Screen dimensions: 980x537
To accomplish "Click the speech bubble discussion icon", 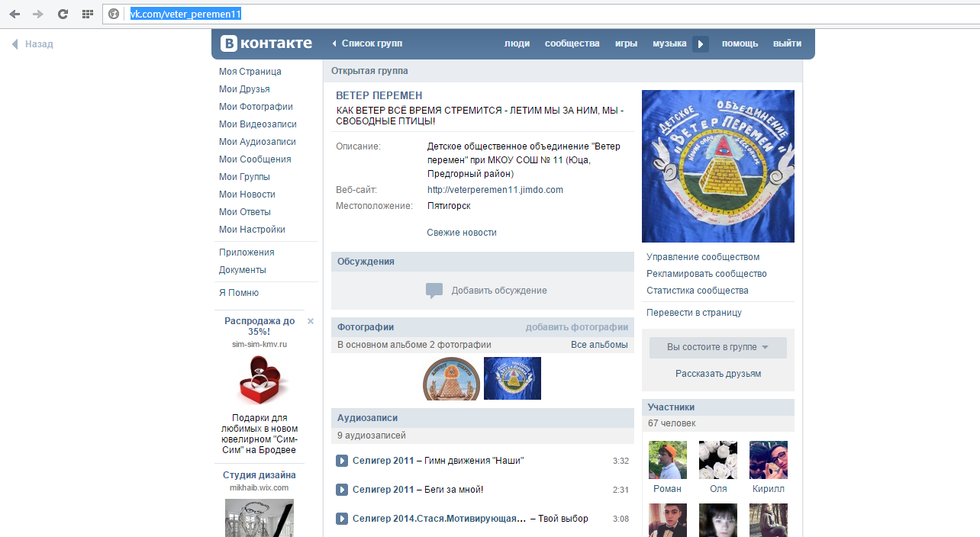I will tap(434, 291).
